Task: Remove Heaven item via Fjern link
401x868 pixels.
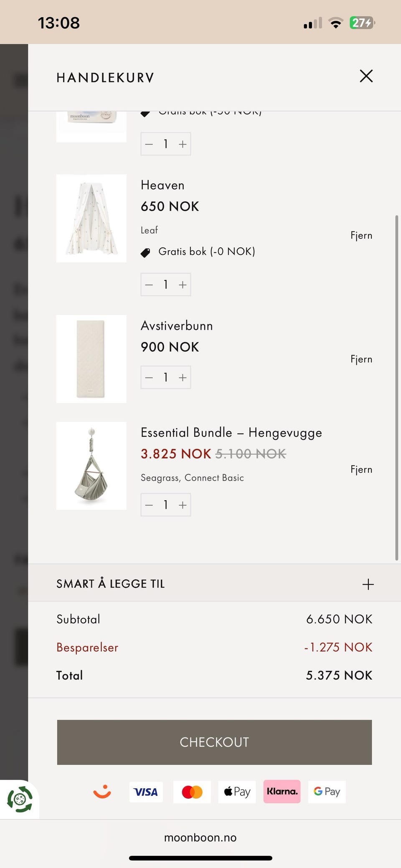Action: [x=361, y=235]
